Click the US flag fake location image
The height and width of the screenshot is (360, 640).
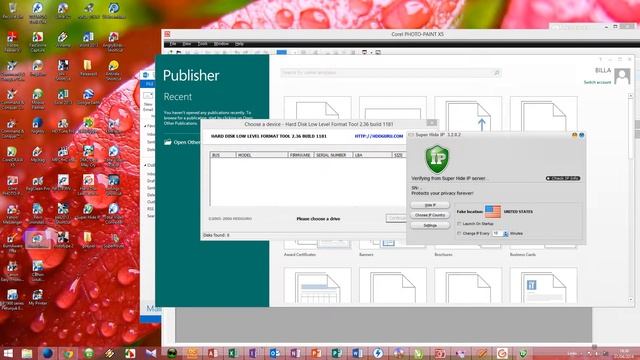(493, 211)
